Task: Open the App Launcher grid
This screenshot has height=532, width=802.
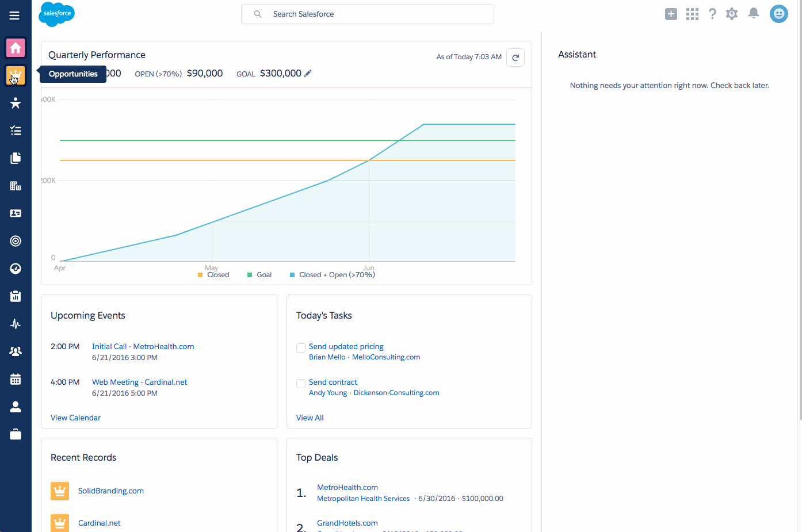Action: pyautogui.click(x=692, y=14)
